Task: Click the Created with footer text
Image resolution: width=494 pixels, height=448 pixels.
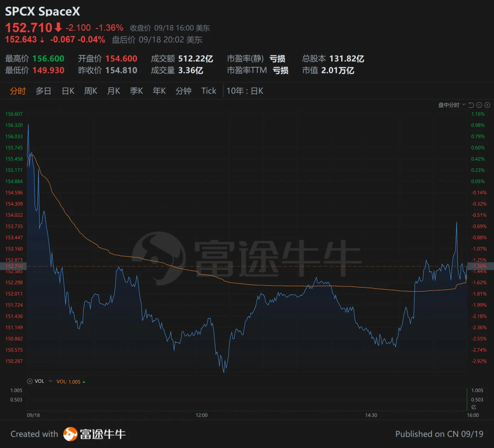Action: pos(34,434)
